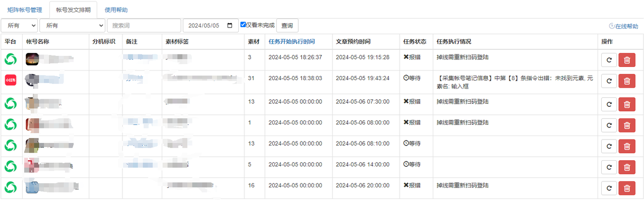Focus the 搜索词 search field
Viewport: 644px width, 200px height.
pyautogui.click(x=144, y=25)
